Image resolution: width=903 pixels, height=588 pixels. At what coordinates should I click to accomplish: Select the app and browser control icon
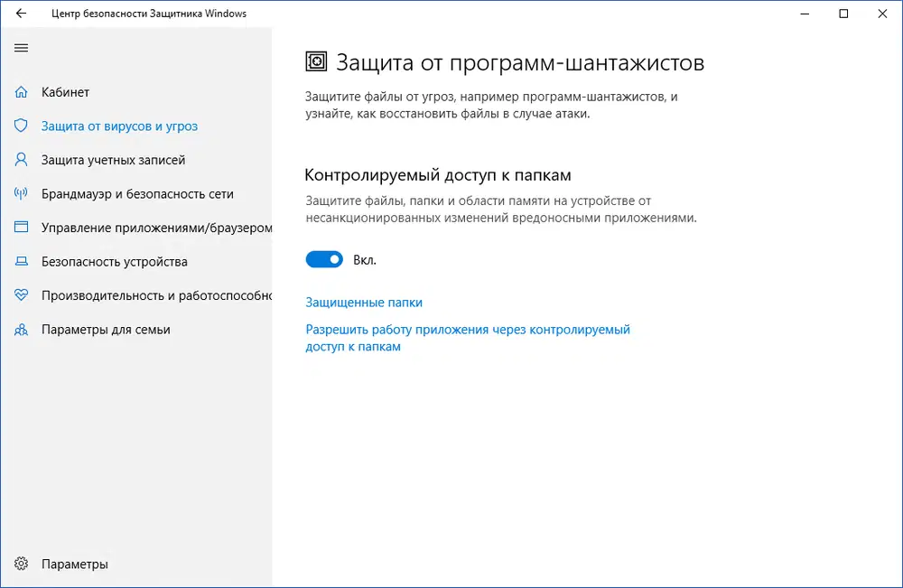[x=21, y=227]
